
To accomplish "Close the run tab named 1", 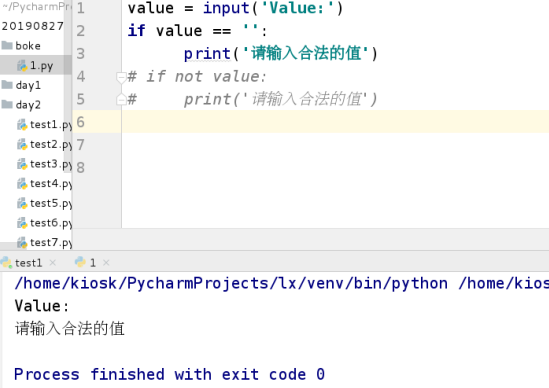I will point(106,263).
